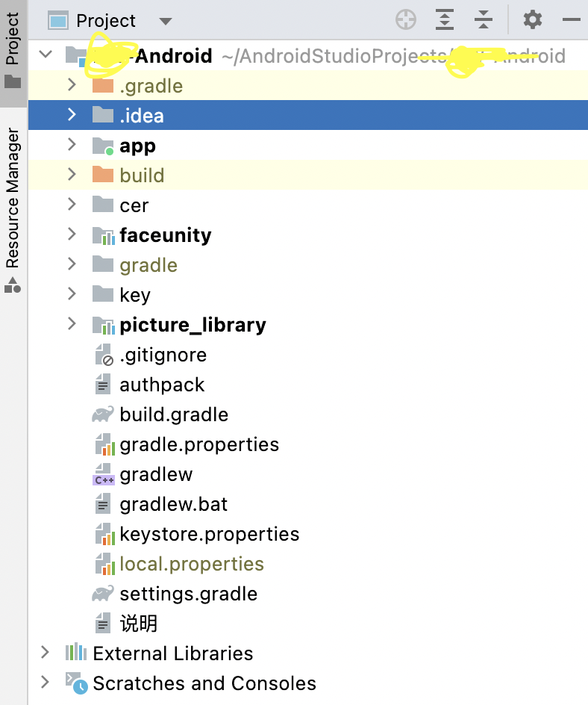Click the locate/select opened file target icon

pos(406,20)
